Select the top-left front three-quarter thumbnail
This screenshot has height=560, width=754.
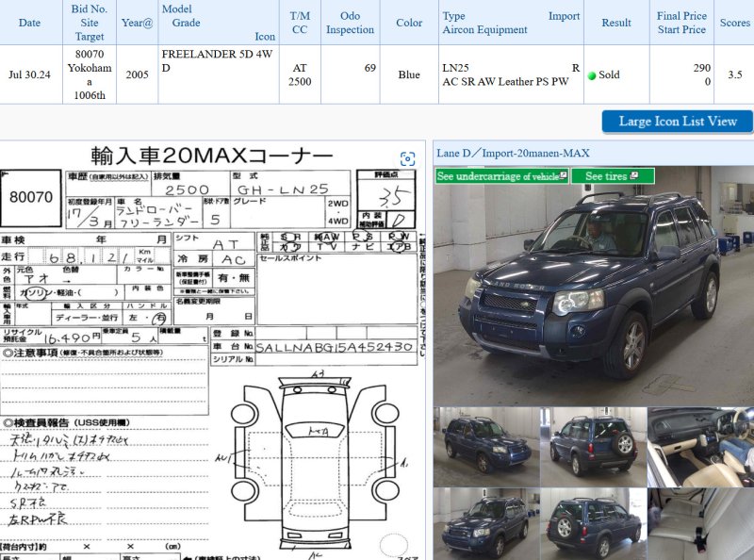point(485,446)
